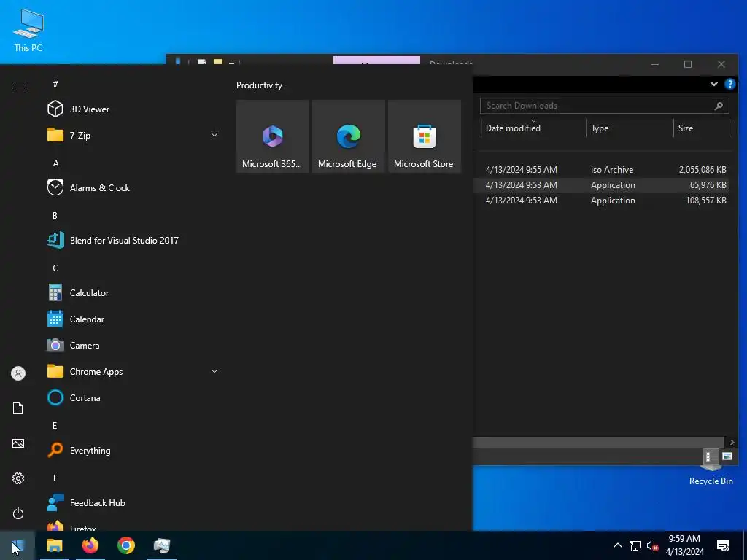The width and height of the screenshot is (747, 560).
Task: Expand the Chrome Apps folder chevron
Action: [214, 371]
